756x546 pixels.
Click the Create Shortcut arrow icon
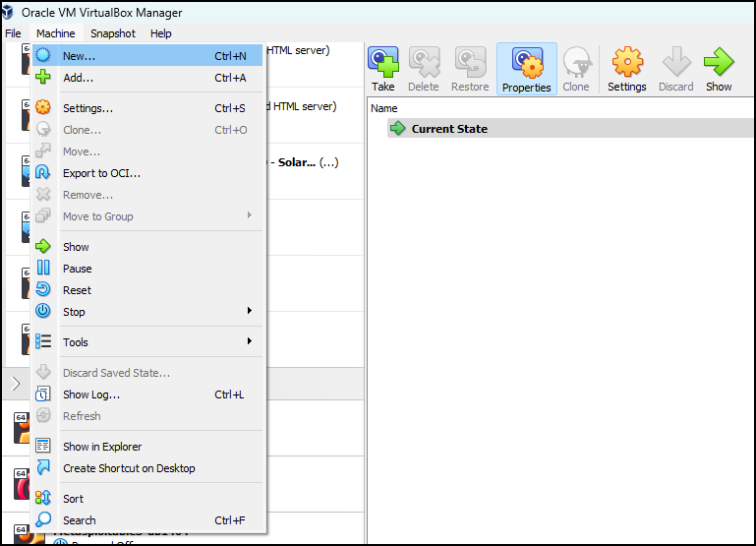click(43, 467)
